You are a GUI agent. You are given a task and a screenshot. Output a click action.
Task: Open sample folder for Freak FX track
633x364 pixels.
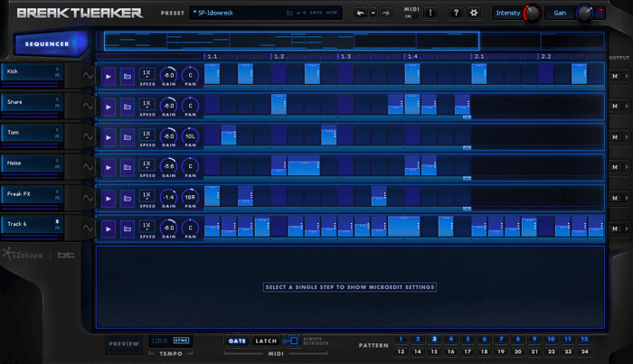[x=128, y=199]
